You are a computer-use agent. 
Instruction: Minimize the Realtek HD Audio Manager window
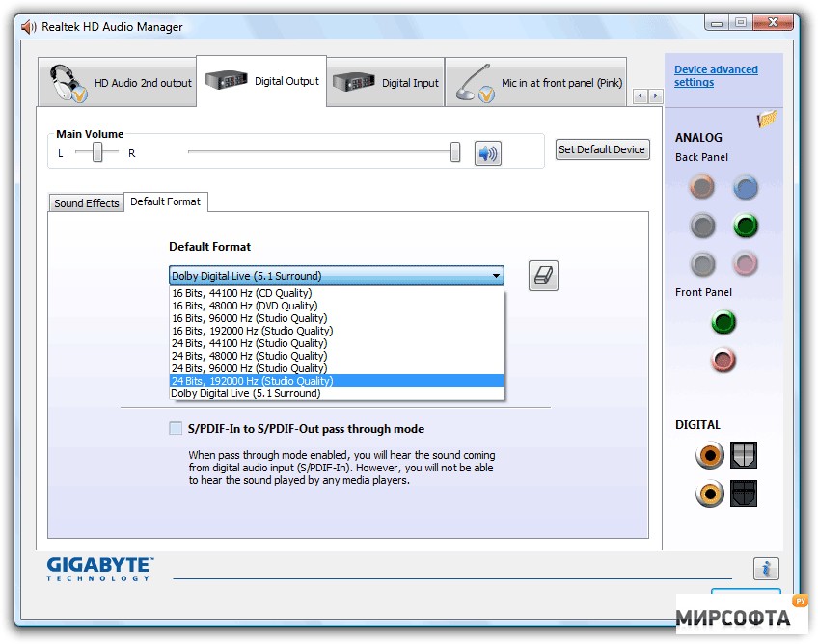(x=717, y=23)
